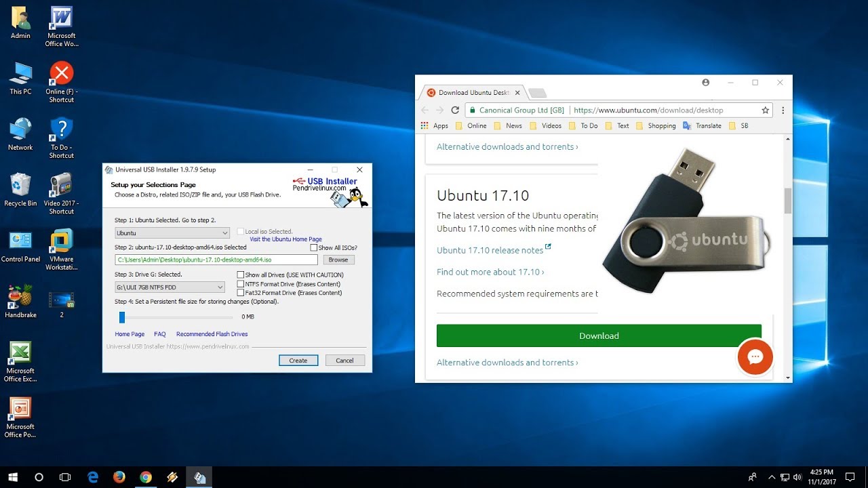Expand the Ubuntu distro dropdown
The width and height of the screenshot is (868, 488).
click(x=172, y=233)
